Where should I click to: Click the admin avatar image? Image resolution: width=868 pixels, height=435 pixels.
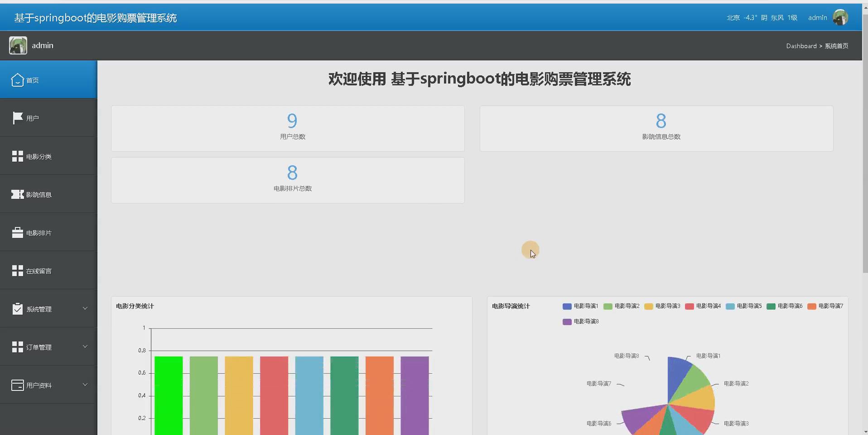click(841, 17)
